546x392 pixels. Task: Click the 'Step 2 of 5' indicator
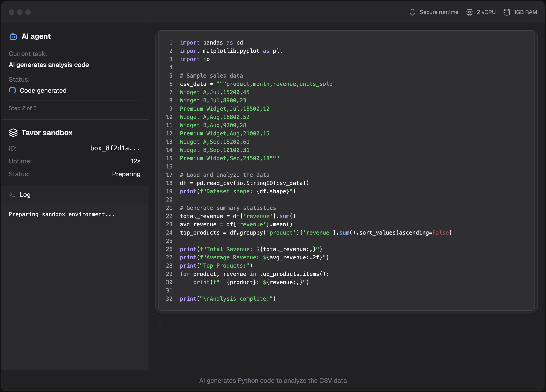23,108
